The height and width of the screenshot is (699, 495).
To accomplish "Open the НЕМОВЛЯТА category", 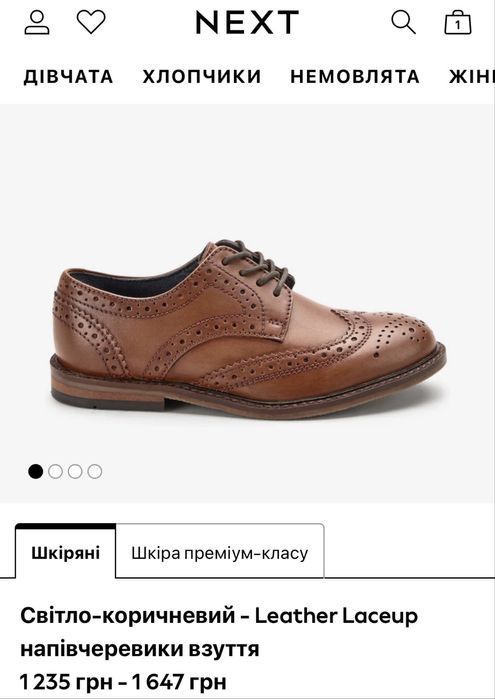I will coord(355,76).
